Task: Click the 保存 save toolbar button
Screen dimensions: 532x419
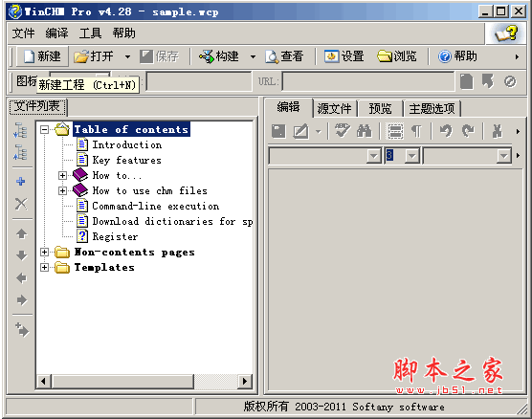Action: click(159, 56)
